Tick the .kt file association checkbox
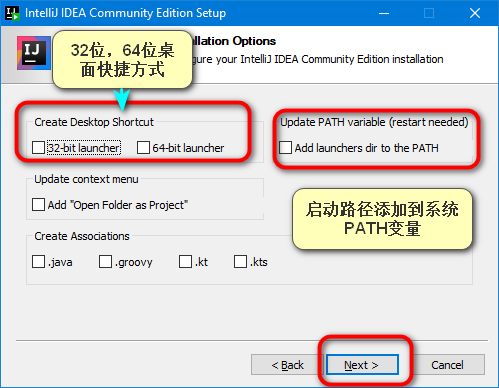The width and height of the screenshot is (499, 388). pyautogui.click(x=185, y=262)
